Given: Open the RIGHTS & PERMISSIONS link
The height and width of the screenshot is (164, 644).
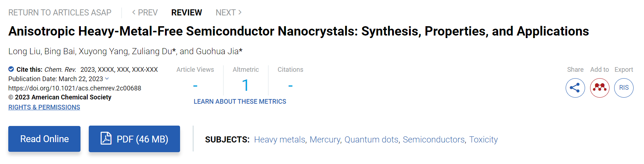Looking at the screenshot, I should tap(44, 107).
